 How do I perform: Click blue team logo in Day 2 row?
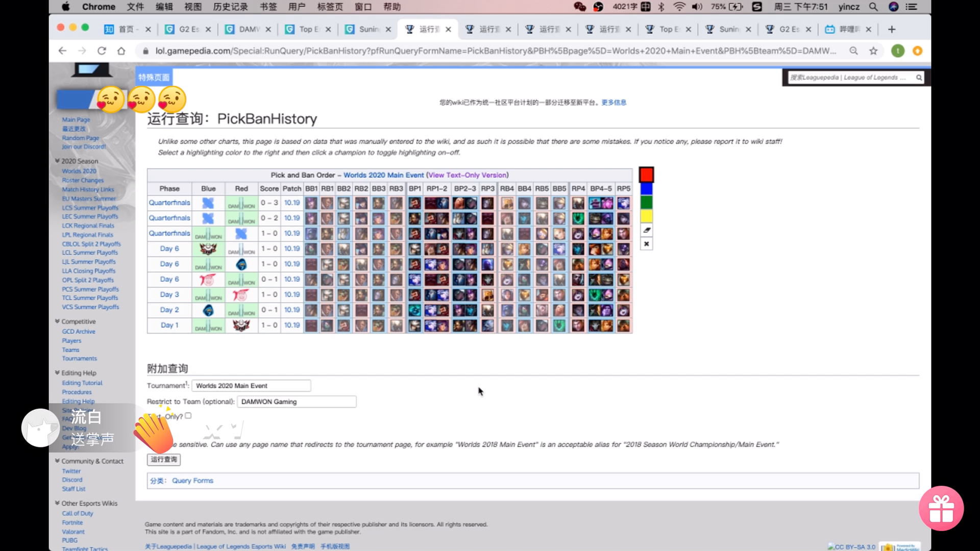coord(208,310)
